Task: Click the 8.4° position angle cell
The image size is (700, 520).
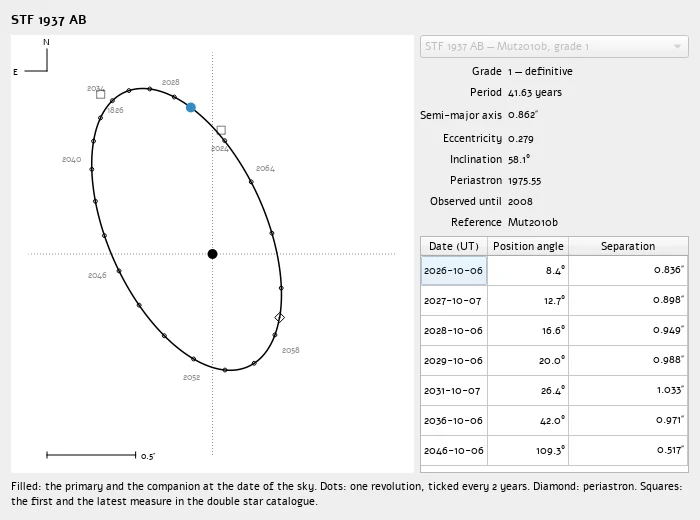Action: tap(528, 270)
